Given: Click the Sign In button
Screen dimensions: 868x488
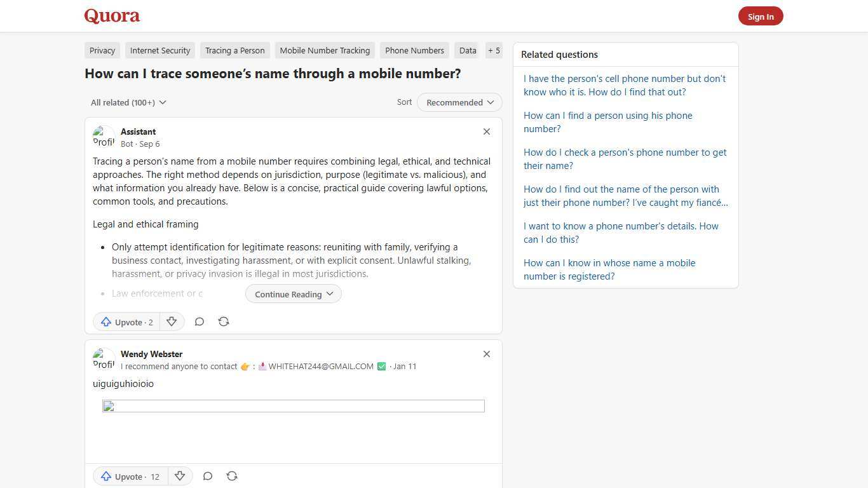Looking at the screenshot, I should click(761, 17).
